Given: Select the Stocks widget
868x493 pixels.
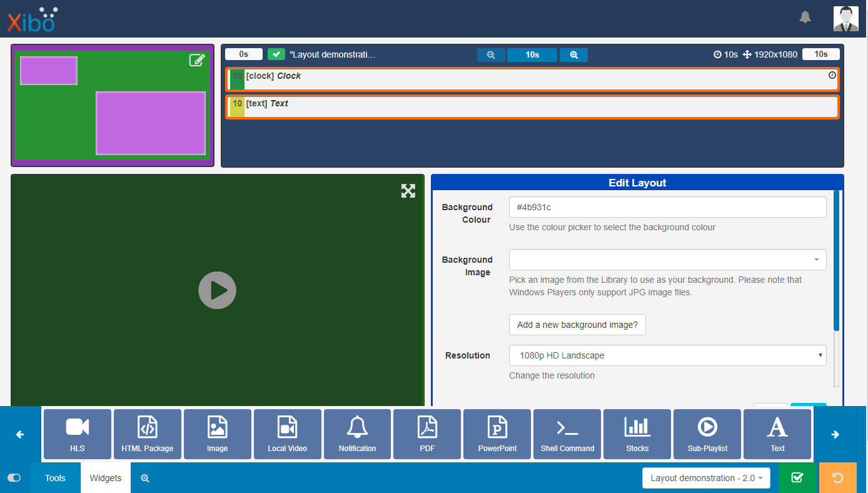Looking at the screenshot, I should click(637, 434).
